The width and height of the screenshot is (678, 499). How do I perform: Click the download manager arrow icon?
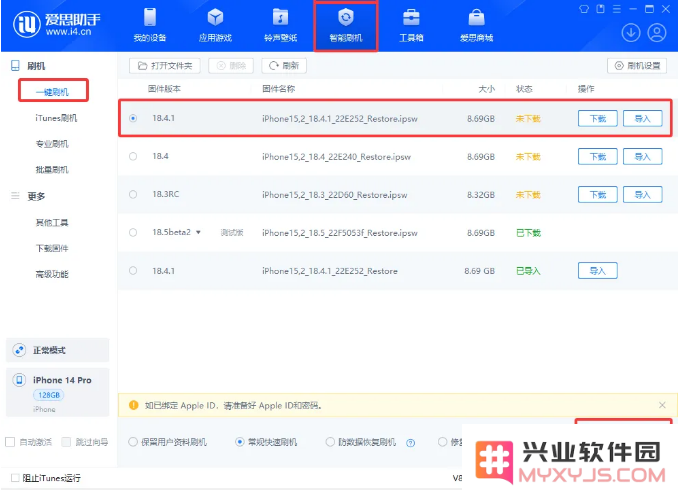631,32
